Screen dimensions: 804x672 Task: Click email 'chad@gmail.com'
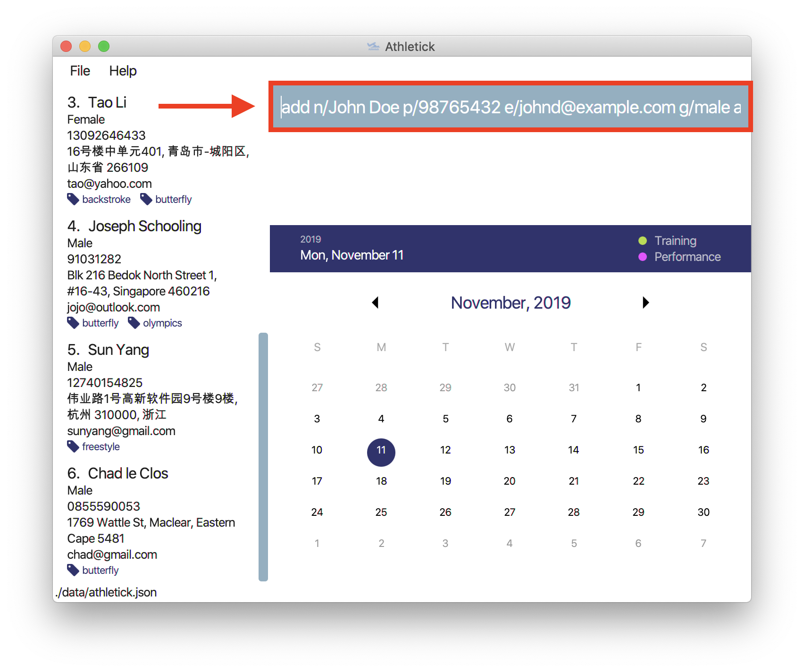[x=112, y=554]
